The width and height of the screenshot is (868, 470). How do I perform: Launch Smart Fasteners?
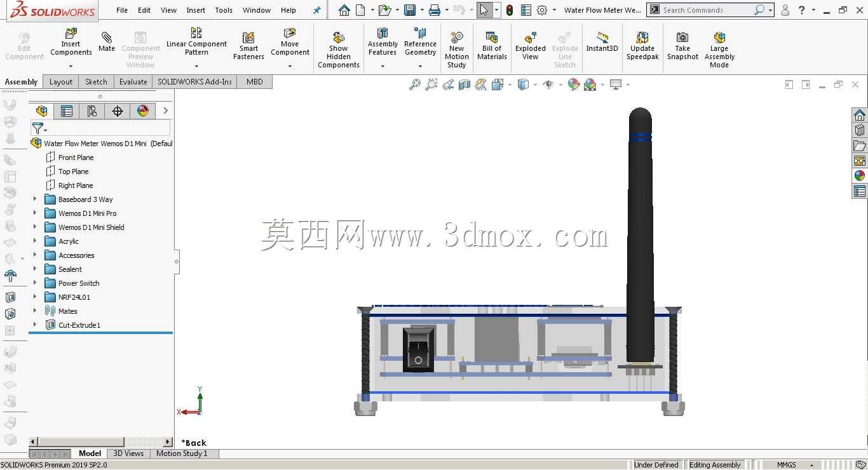pyautogui.click(x=248, y=46)
